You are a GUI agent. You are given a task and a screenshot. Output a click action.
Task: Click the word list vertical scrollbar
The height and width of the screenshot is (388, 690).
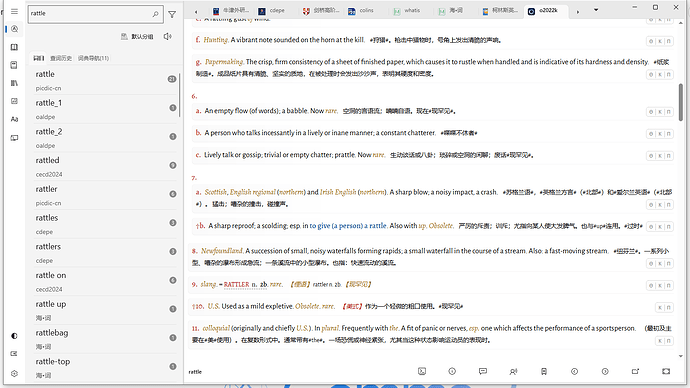tap(179, 95)
